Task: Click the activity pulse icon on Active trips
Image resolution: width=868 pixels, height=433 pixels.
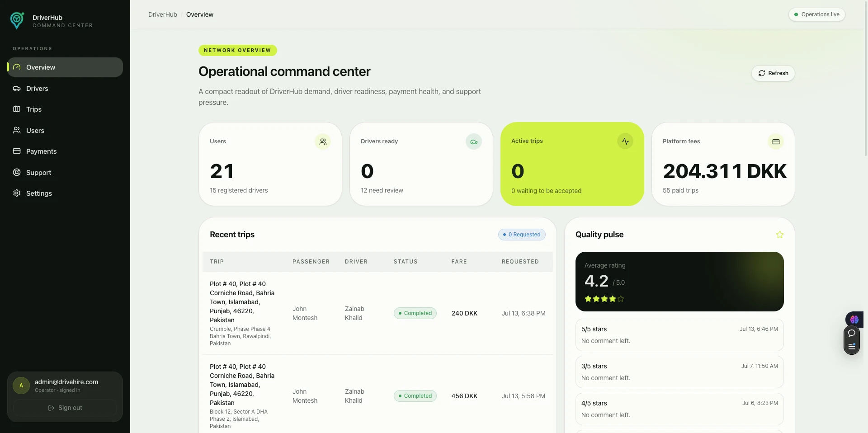Action: coord(625,141)
